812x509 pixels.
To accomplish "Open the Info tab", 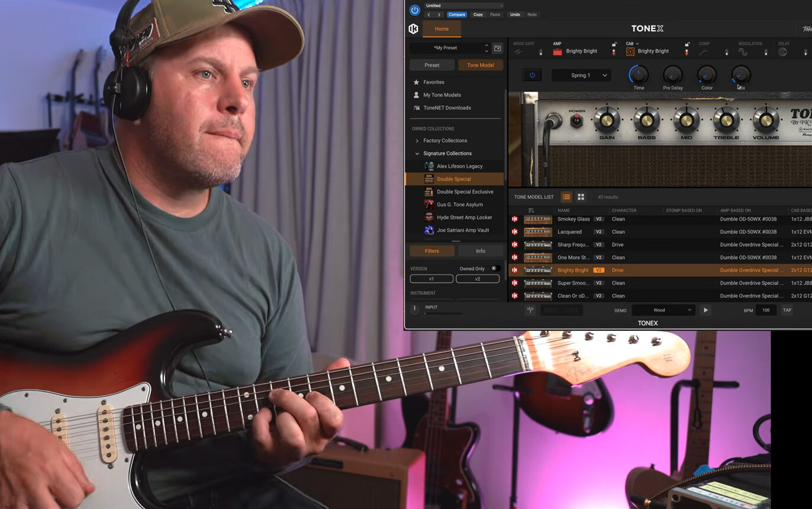I will coord(481,251).
